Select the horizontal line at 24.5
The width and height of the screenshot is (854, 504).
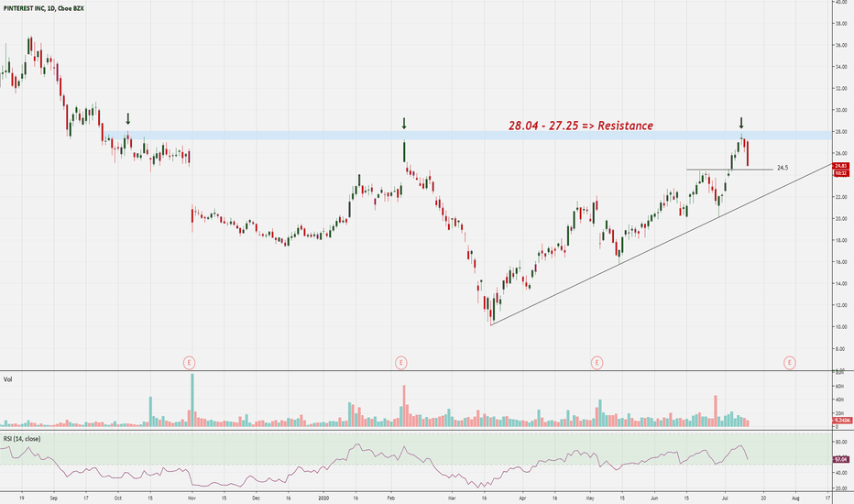coord(729,170)
